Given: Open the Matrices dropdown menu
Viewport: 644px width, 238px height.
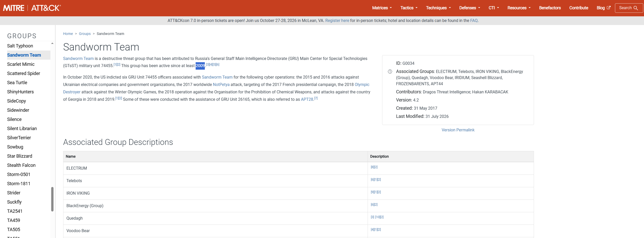Looking at the screenshot, I should coord(382,8).
